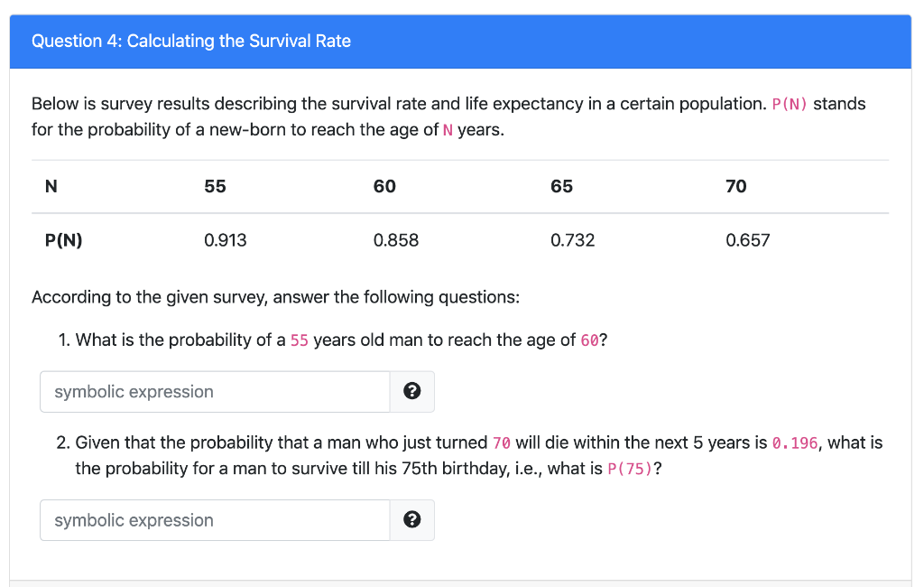
Task: Select the table cell showing 0.913
Action: pos(226,240)
